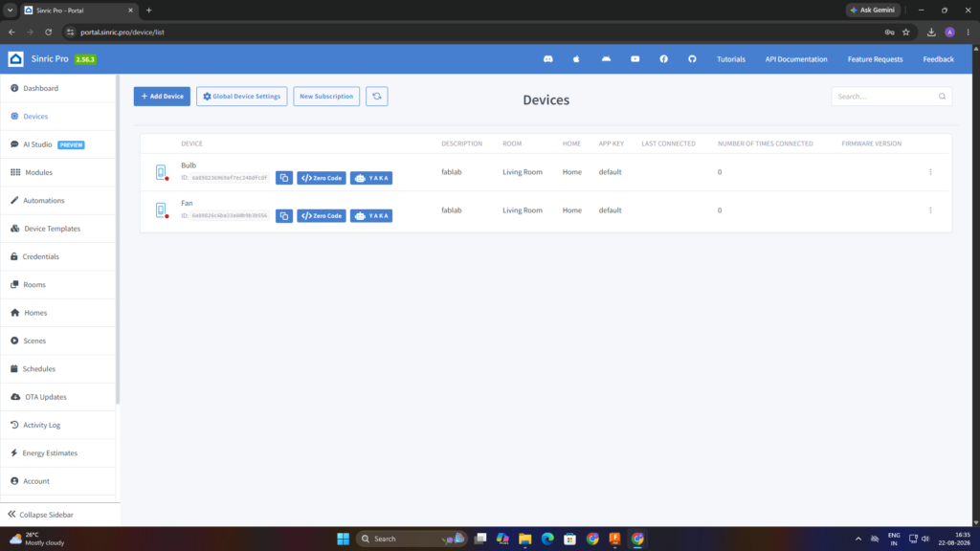This screenshot has height=551, width=980.
Task: Click the Bulb device status icon
Action: [x=161, y=172]
